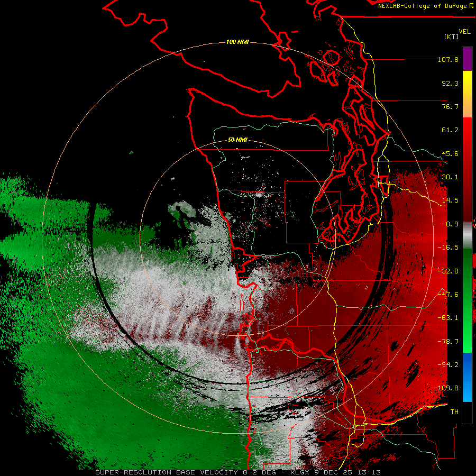Viewport: 476px width, 476px height.
Task: Click the 100 NMI range ring label
Action: pyautogui.click(x=237, y=42)
